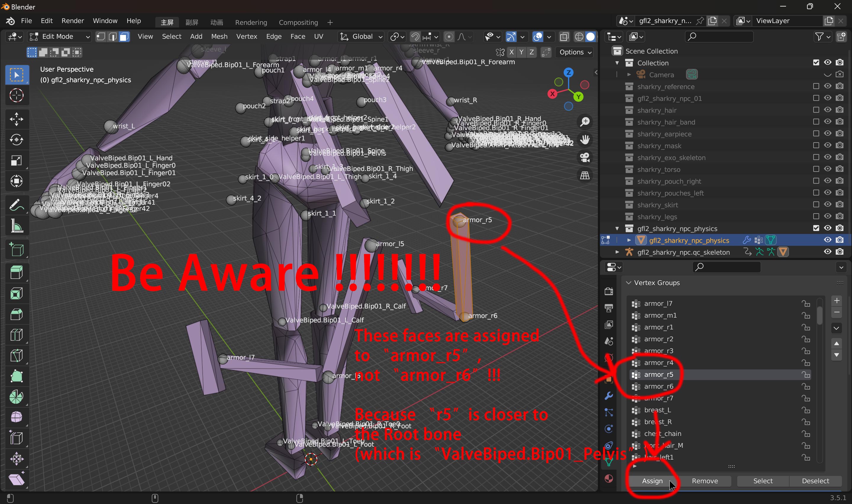Switch to the Rendering workspace tab
The height and width of the screenshot is (504, 852).
(x=251, y=22)
